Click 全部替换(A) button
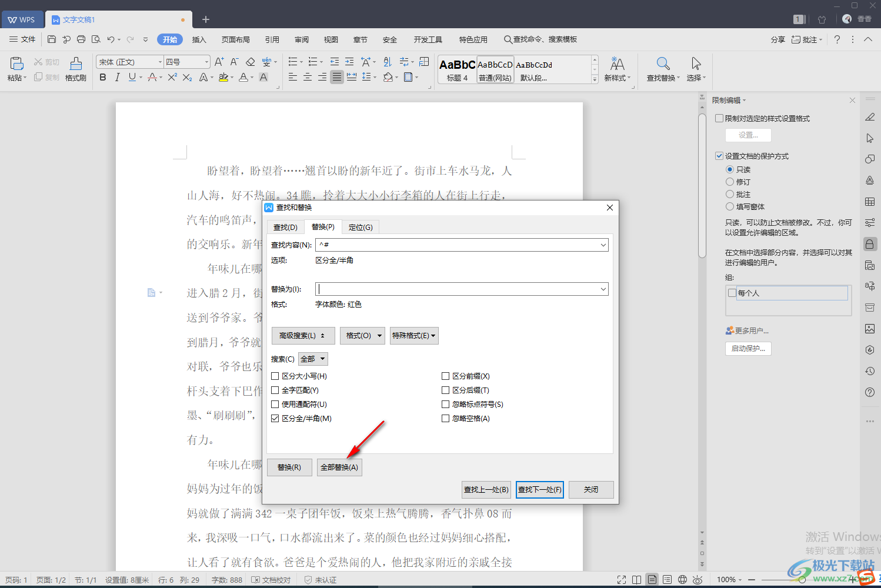This screenshot has width=881, height=588. click(x=339, y=467)
